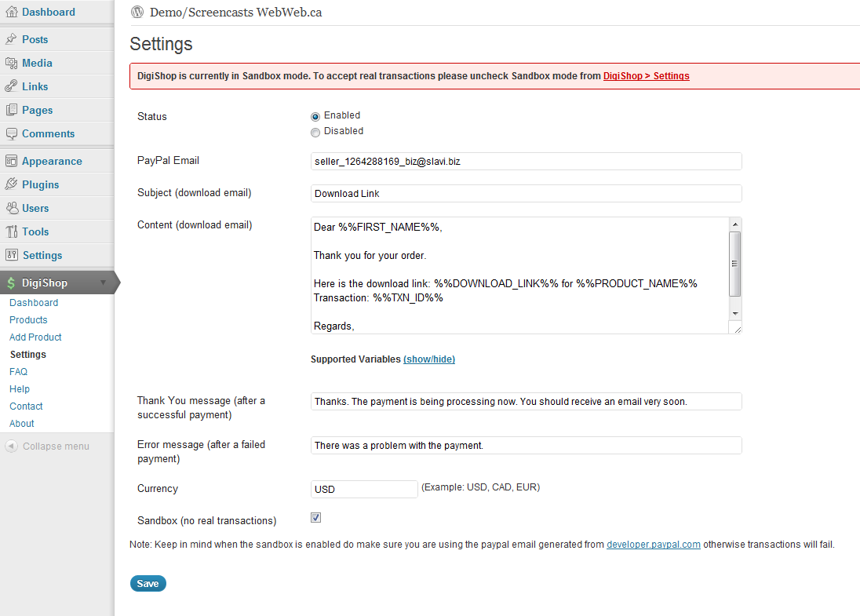
Task: Click the DigiShop dollar sign icon
Action: point(11,283)
